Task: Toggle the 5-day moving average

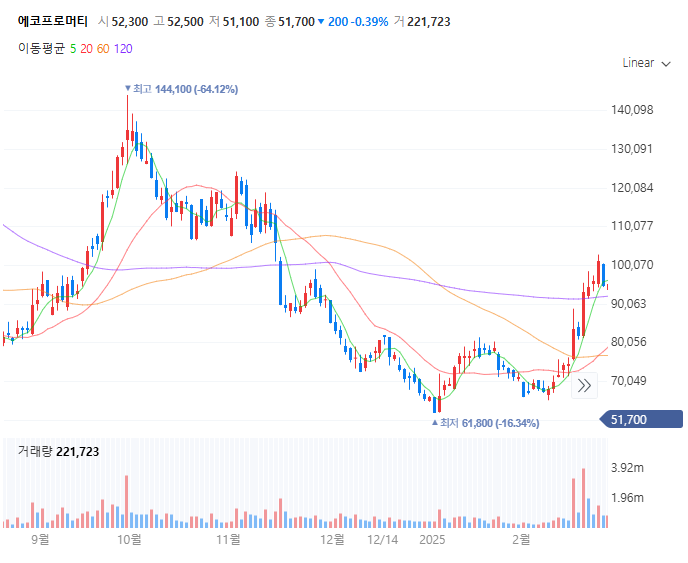Action: [73, 49]
